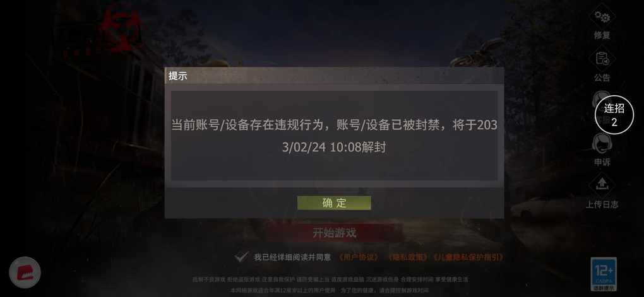
Task: Click the account ban message text
Action: coord(335,136)
